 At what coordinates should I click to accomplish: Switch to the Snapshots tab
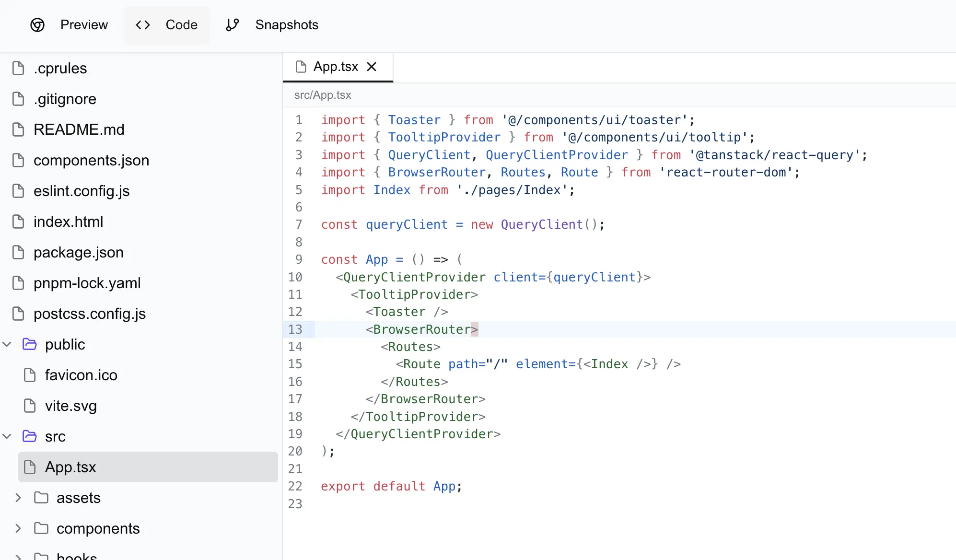coord(286,24)
